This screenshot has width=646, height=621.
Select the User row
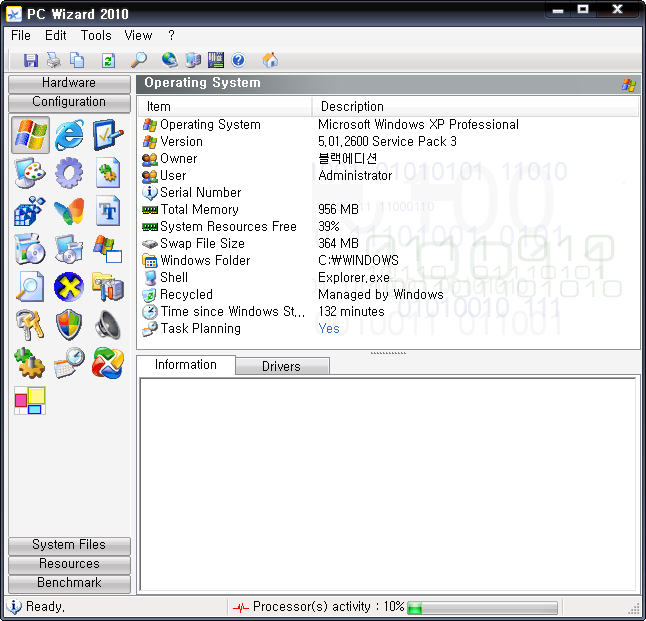pos(388,176)
